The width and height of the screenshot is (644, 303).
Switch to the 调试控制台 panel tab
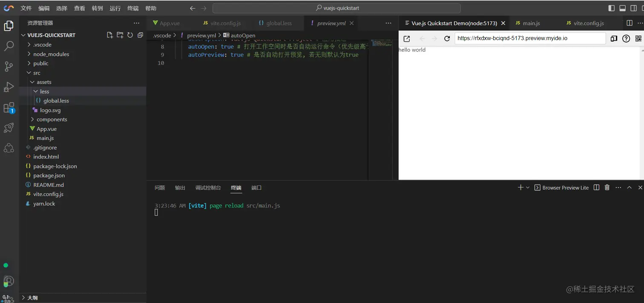[208, 188]
